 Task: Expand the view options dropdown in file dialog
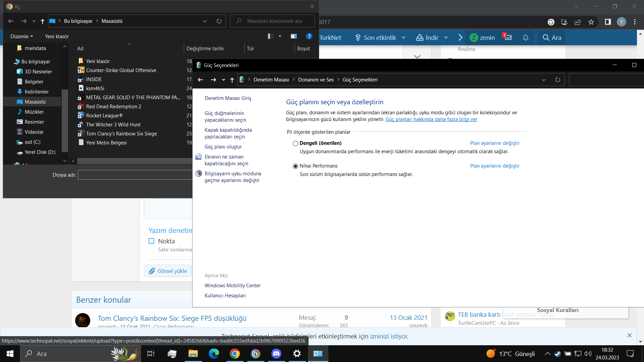[280, 36]
